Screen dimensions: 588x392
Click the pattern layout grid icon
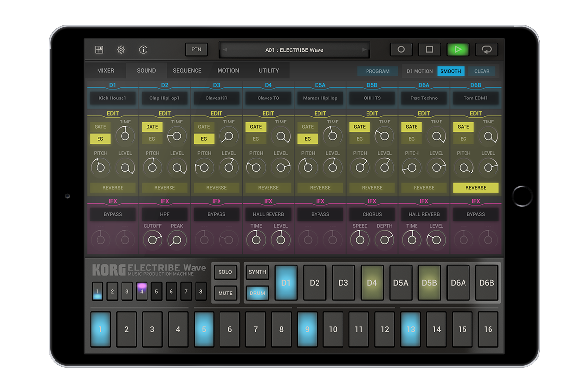(98, 49)
